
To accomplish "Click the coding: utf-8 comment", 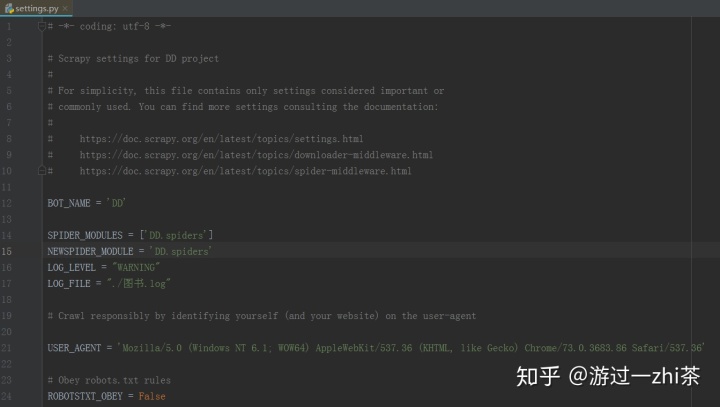I will click(110, 26).
